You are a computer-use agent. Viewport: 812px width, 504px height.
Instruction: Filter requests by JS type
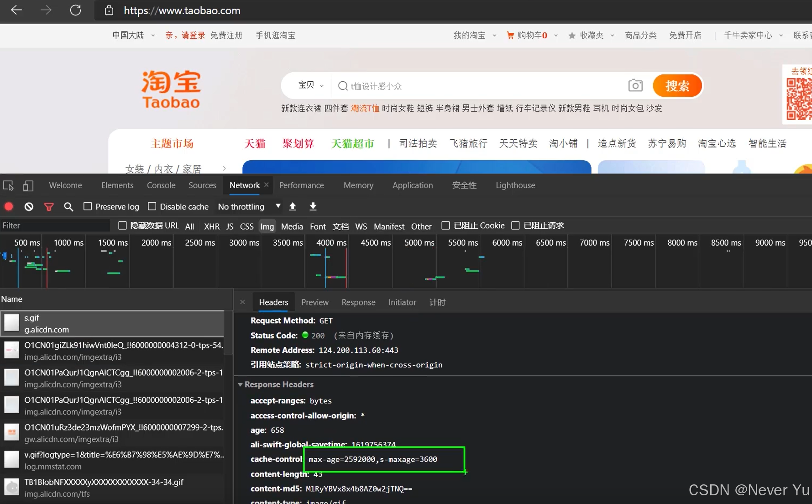pos(230,226)
